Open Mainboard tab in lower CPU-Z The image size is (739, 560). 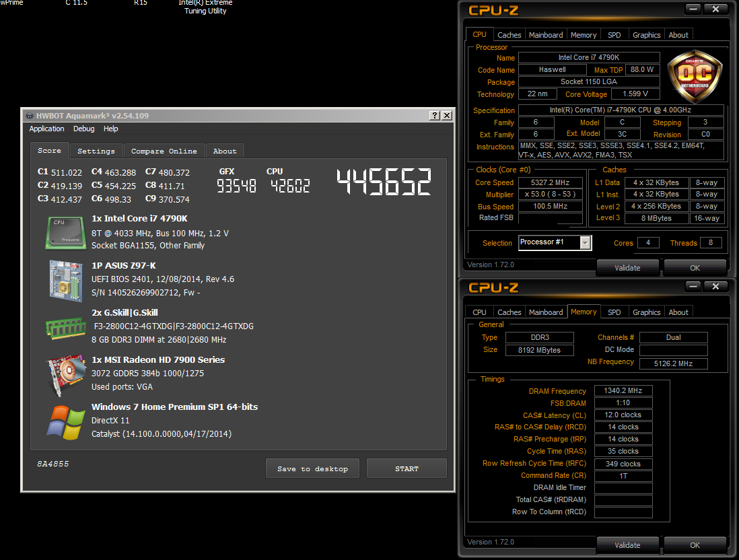(x=546, y=312)
